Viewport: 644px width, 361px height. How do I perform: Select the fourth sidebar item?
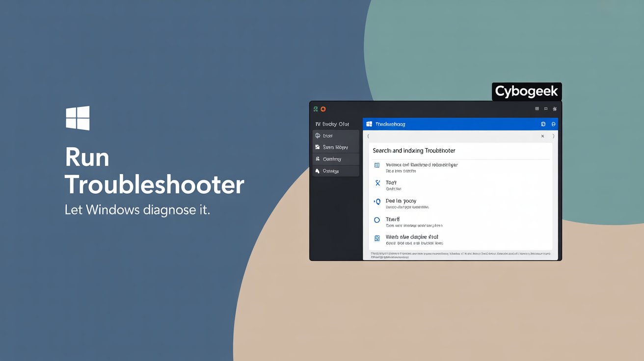tap(336, 171)
